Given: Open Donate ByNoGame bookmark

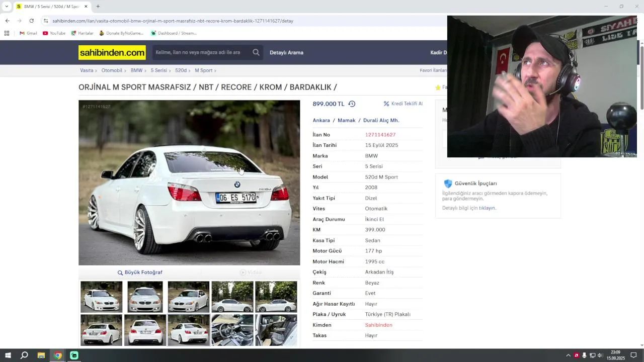Looking at the screenshot, I should [121, 33].
